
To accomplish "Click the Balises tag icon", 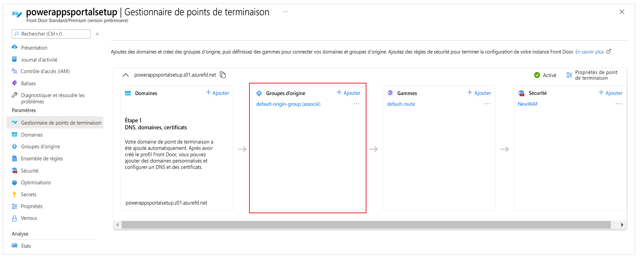I will click(x=14, y=83).
